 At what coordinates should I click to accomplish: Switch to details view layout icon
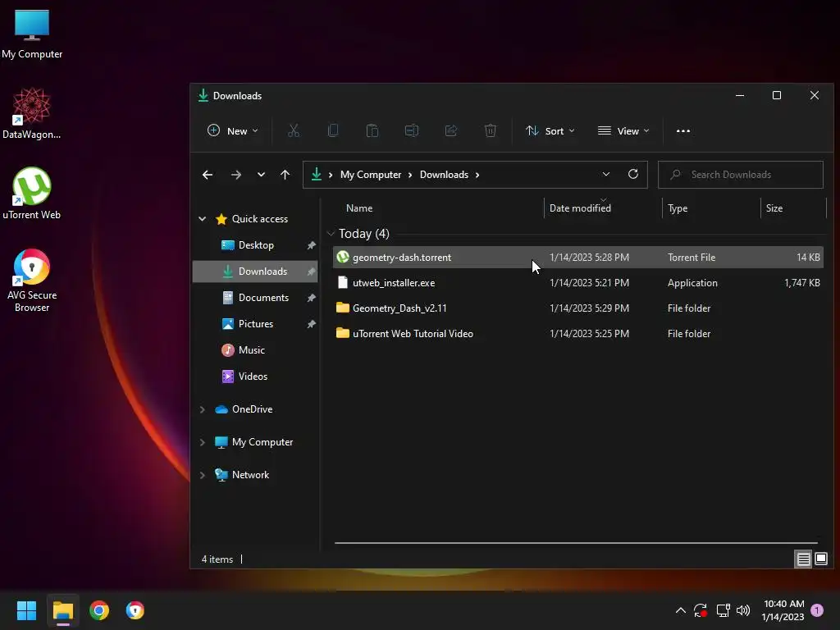[803, 559]
